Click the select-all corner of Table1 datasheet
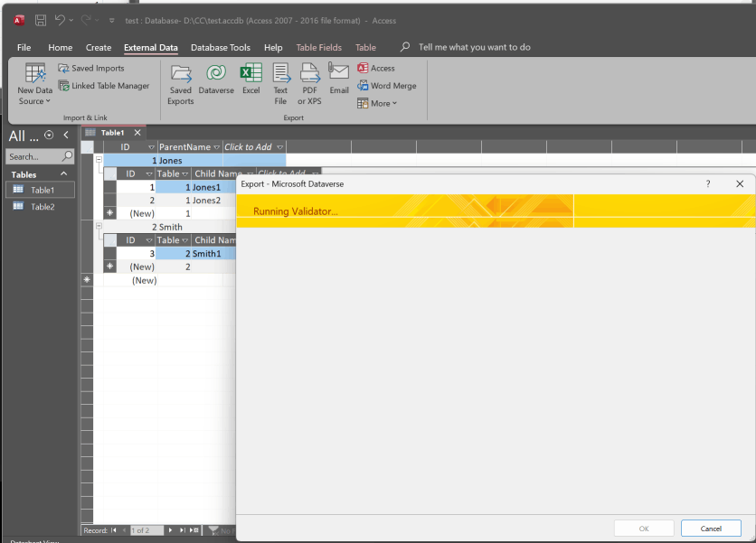Screen dimensions: 756x543 point(88,147)
